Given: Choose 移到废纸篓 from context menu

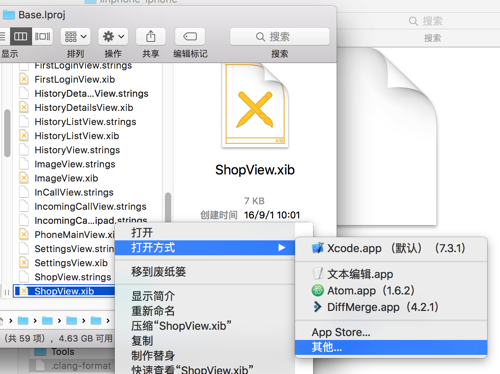Looking at the screenshot, I should tap(205, 272).
